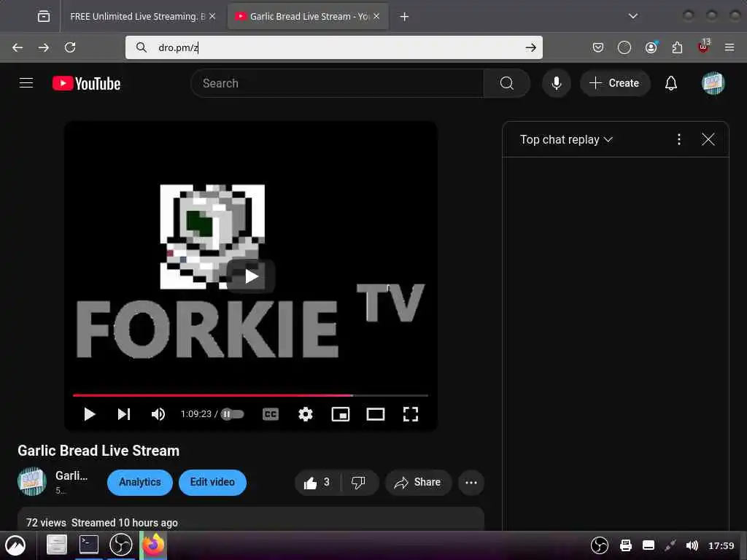This screenshot has width=747, height=560.
Task: Click the large play overlay on the video
Action: coord(251,276)
